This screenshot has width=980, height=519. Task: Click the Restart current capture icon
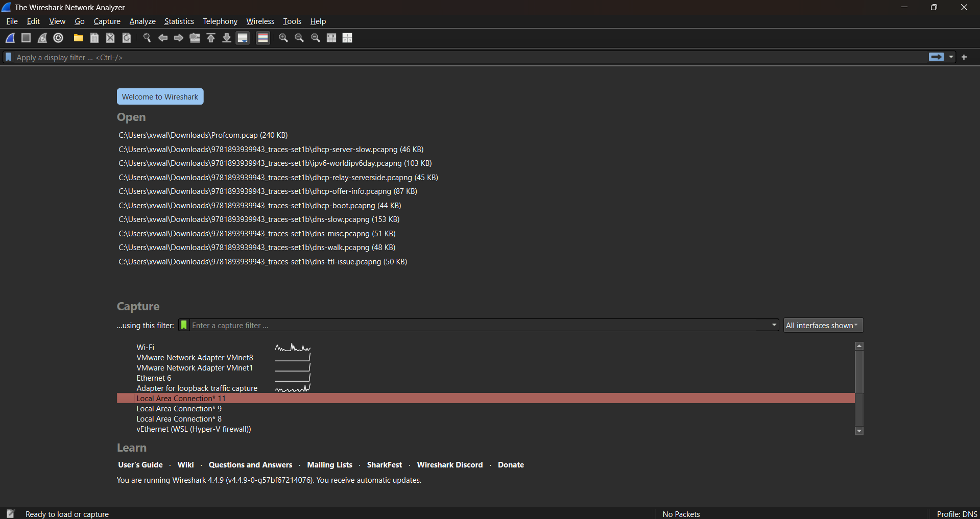(42, 38)
